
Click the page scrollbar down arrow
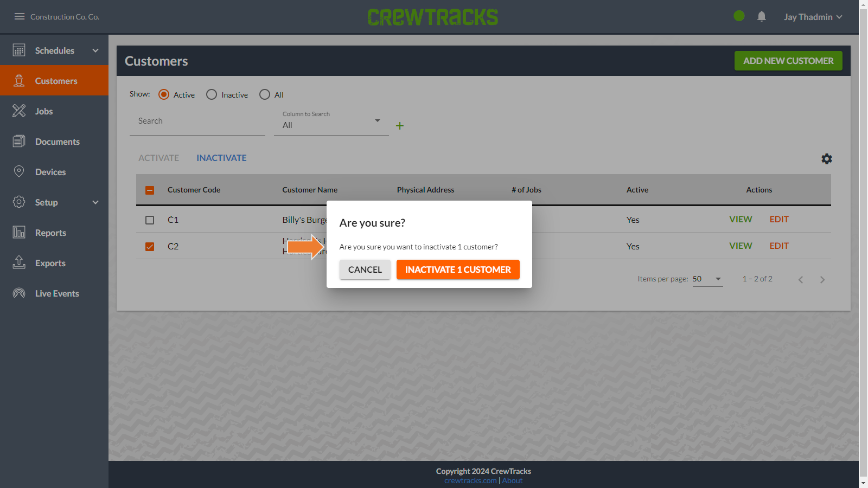tap(864, 483)
